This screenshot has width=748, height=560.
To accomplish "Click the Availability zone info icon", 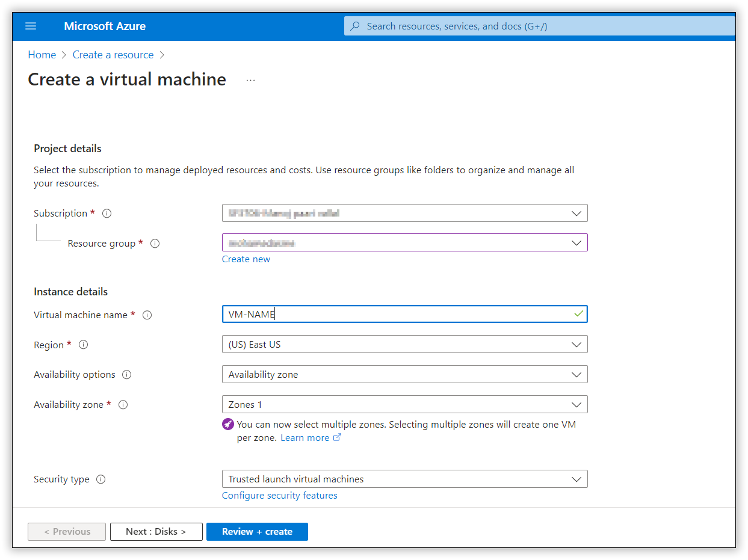I will coord(123,405).
